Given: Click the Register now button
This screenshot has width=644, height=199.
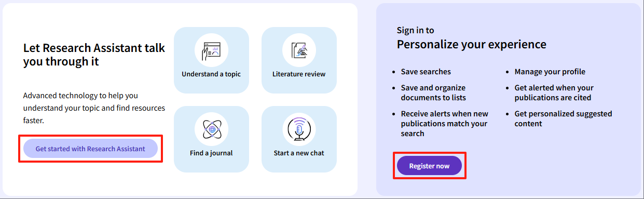Looking at the screenshot, I should [429, 166].
